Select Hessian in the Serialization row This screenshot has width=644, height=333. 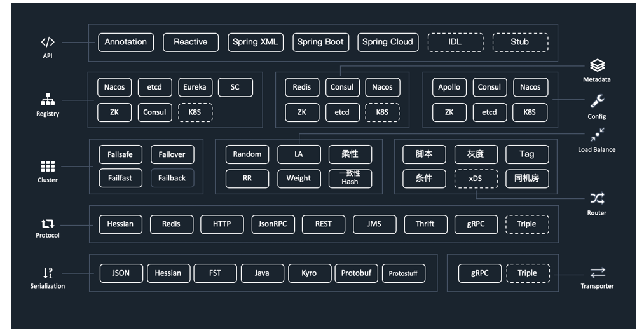(168, 273)
